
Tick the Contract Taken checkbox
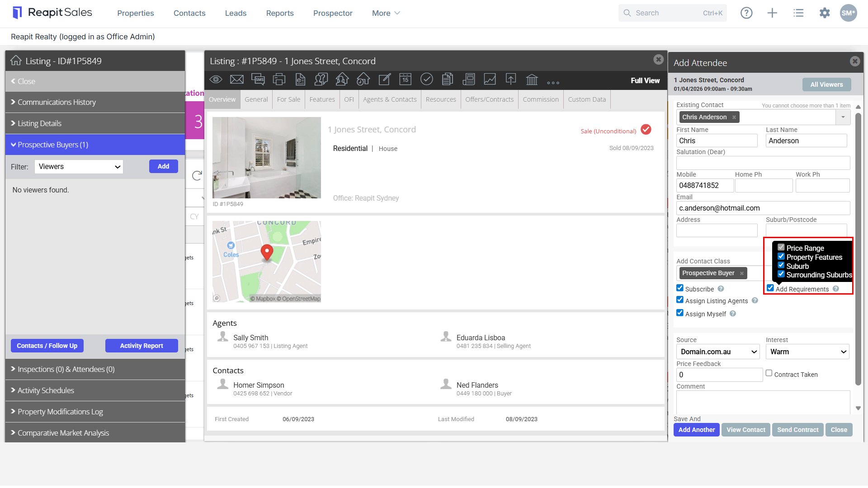pos(769,373)
